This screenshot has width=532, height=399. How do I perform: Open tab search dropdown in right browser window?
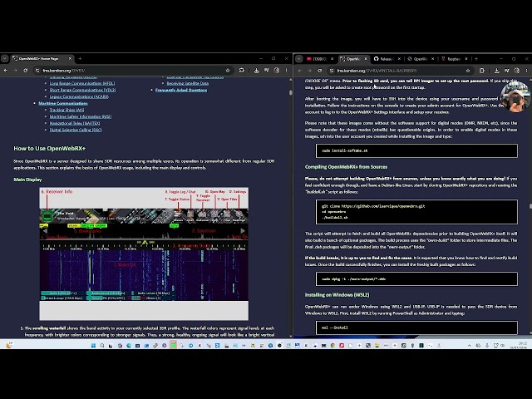(x=299, y=59)
